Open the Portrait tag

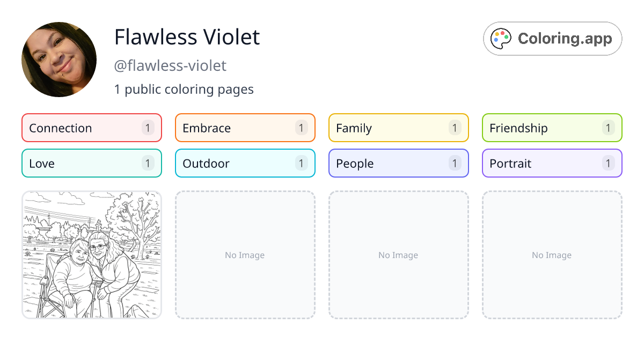pos(552,163)
